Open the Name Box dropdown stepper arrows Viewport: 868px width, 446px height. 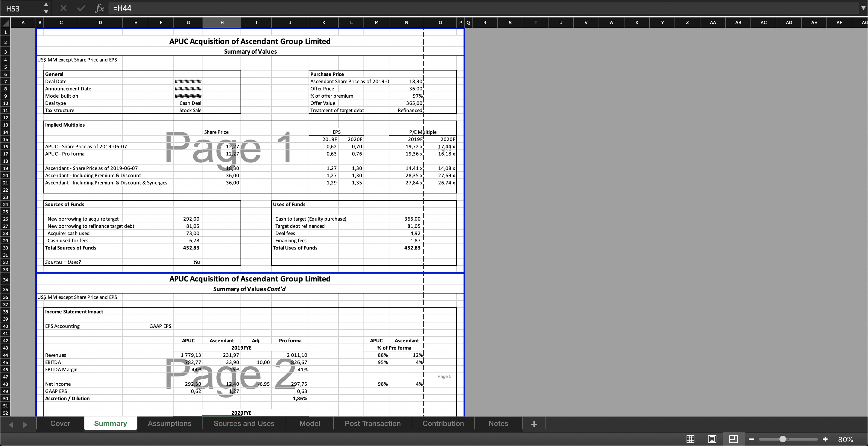click(46, 8)
